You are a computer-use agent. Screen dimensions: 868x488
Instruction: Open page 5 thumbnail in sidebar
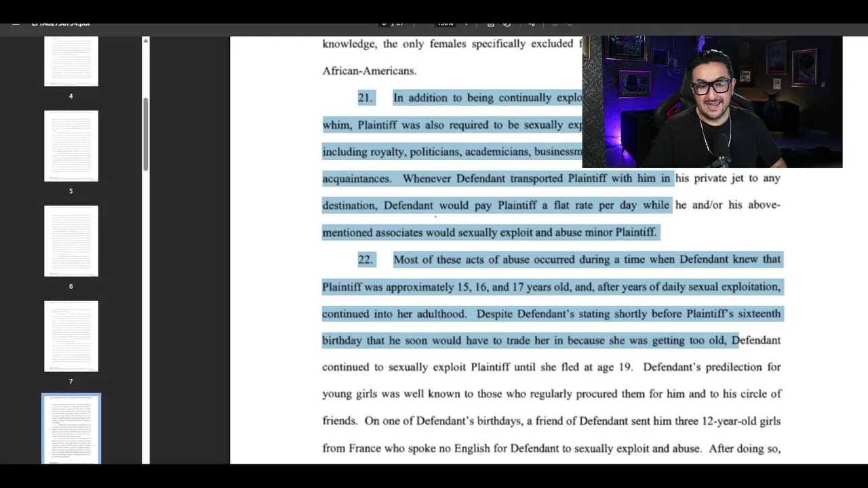tap(71, 146)
